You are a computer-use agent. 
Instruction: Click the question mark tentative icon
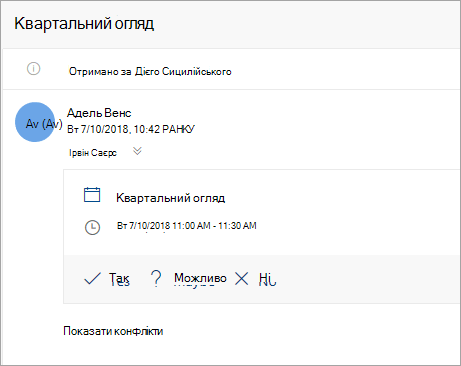click(x=156, y=278)
